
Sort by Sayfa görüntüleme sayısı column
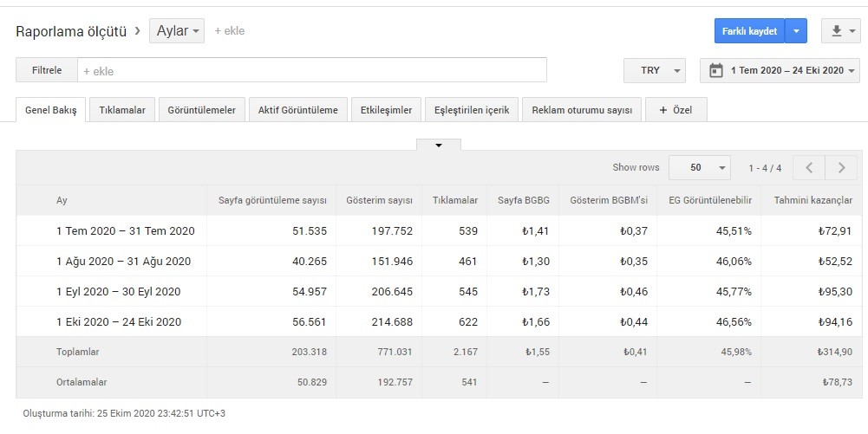coord(272,200)
